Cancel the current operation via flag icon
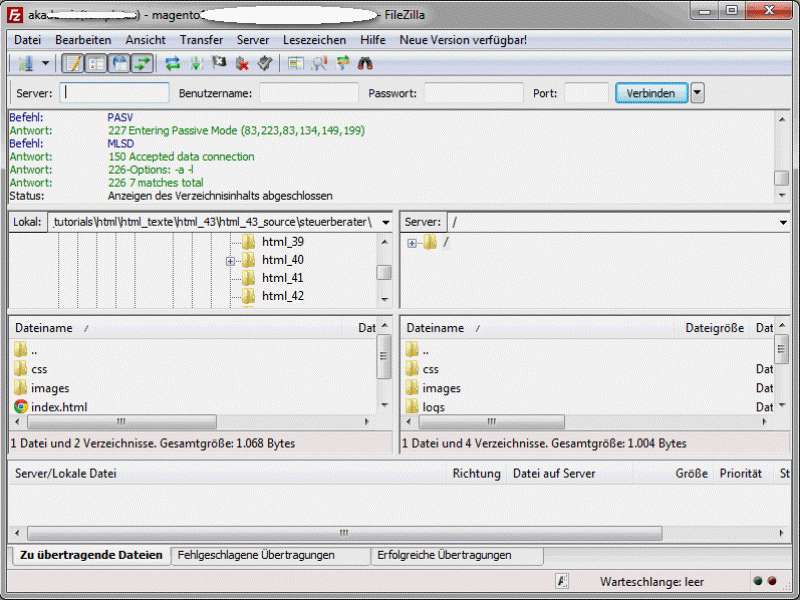 tap(219, 64)
